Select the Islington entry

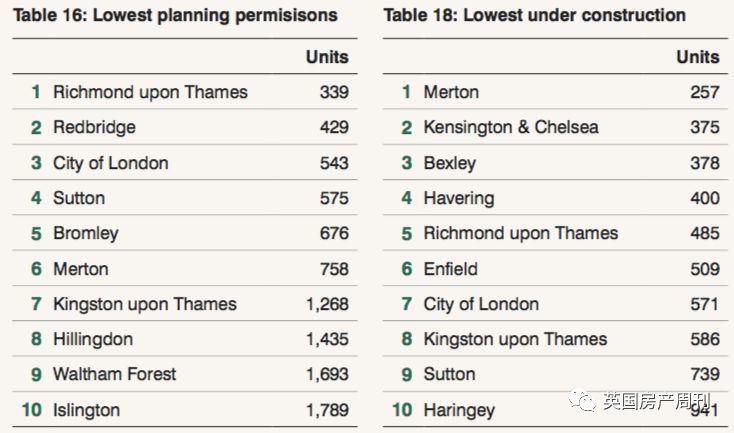coord(86,410)
